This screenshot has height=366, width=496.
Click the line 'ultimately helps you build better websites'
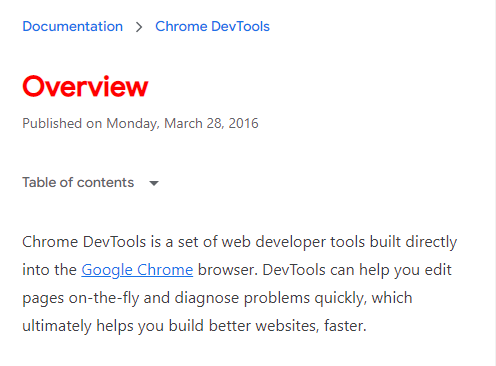194,326
